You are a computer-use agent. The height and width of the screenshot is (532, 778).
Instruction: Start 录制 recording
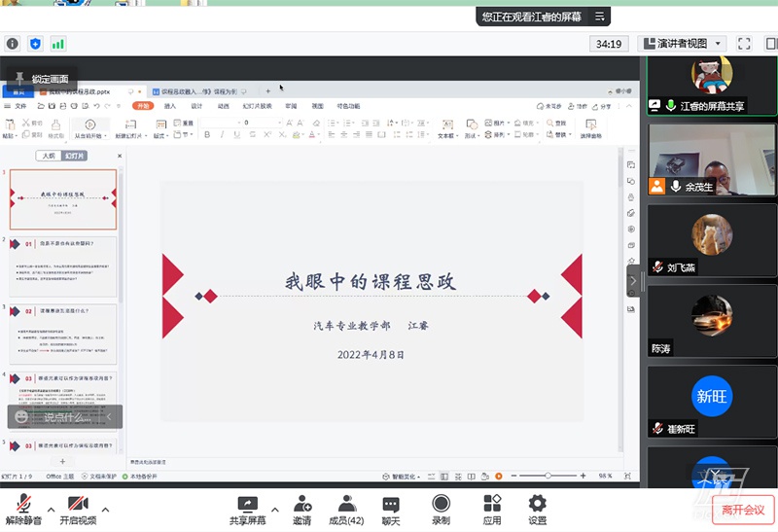(441, 510)
